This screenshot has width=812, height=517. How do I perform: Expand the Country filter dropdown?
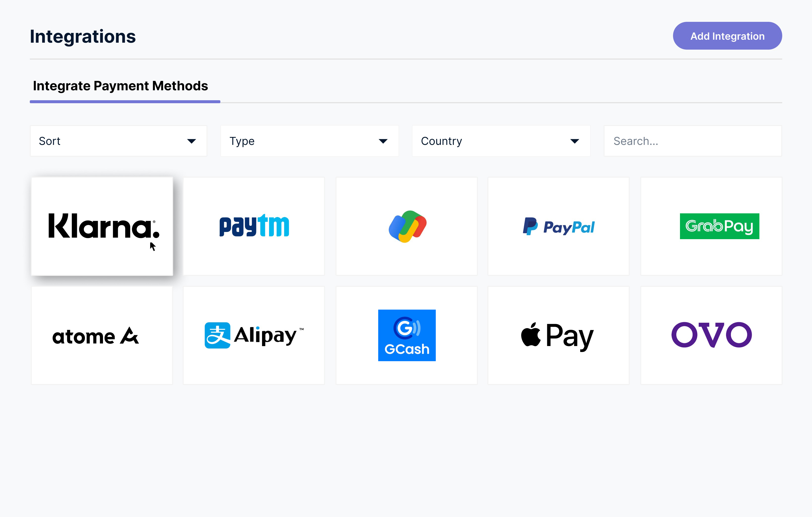click(501, 141)
